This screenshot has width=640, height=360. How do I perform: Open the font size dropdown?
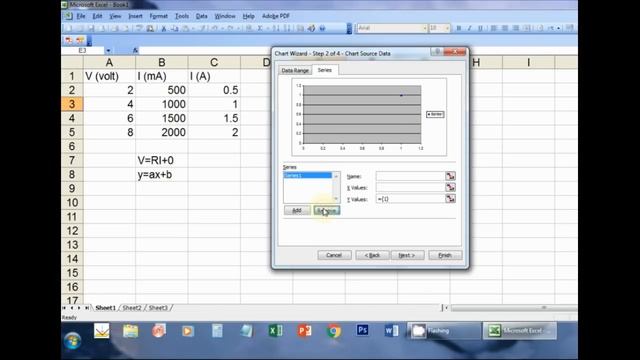click(447, 28)
